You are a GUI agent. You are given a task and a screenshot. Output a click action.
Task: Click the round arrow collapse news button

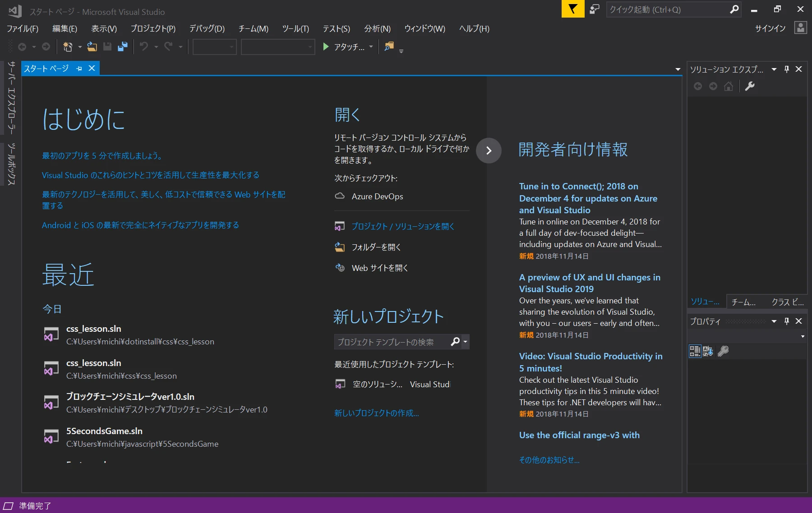pyautogui.click(x=489, y=151)
